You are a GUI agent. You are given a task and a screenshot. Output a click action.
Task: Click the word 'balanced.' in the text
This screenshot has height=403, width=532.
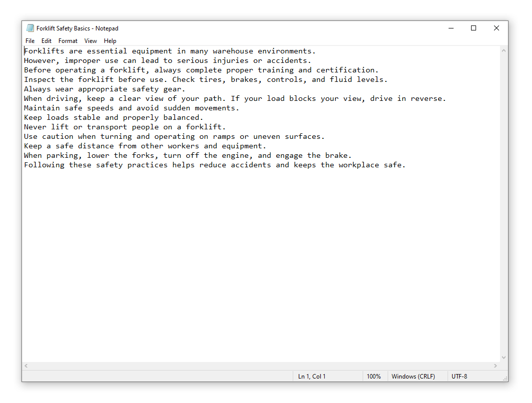tap(183, 118)
